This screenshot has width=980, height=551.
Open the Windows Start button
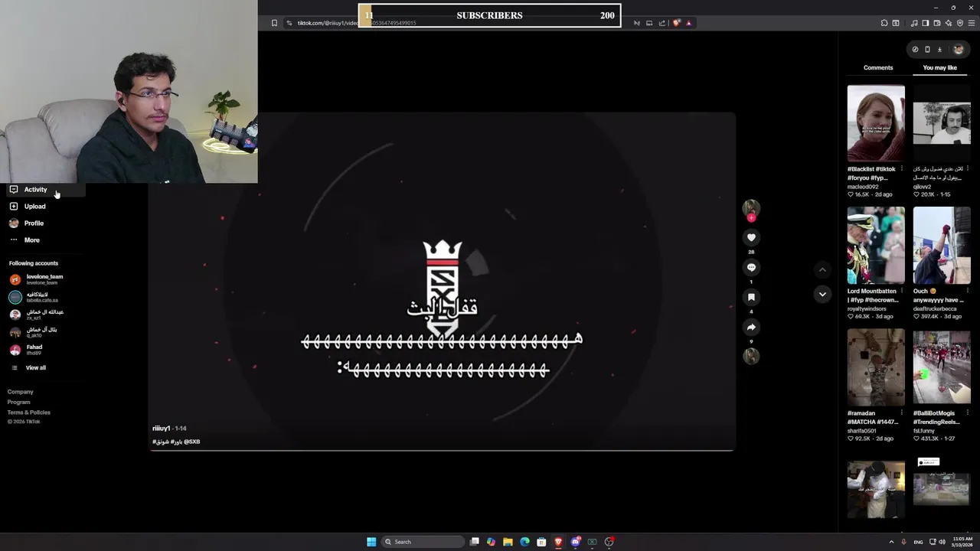point(371,542)
